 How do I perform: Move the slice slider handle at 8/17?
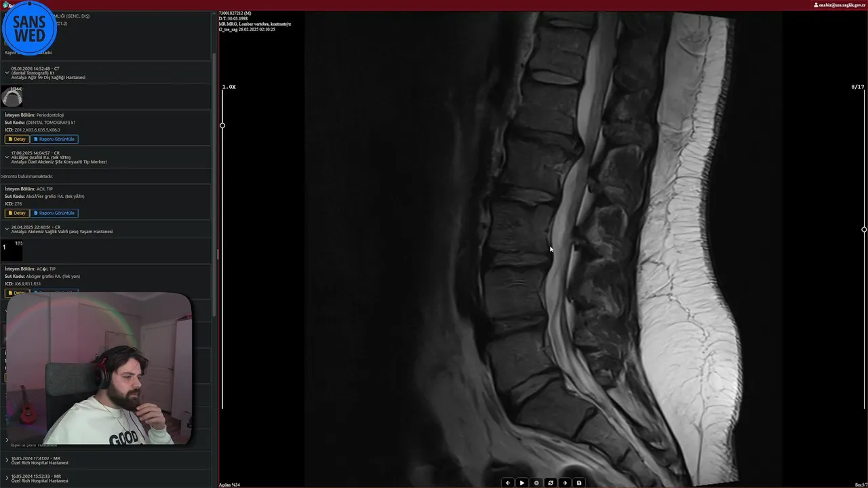[x=864, y=230]
